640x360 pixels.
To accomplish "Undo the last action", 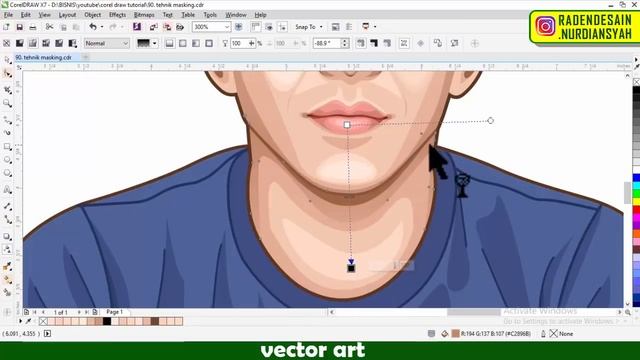I will (93, 27).
